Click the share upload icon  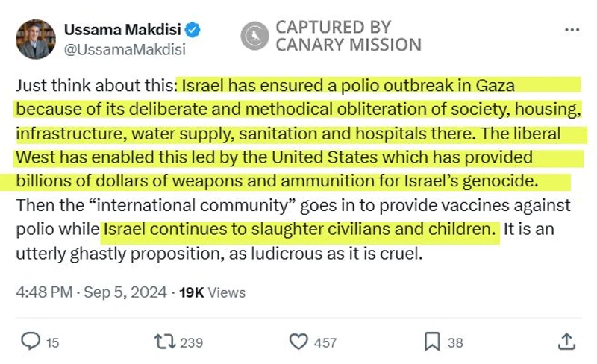click(566, 342)
